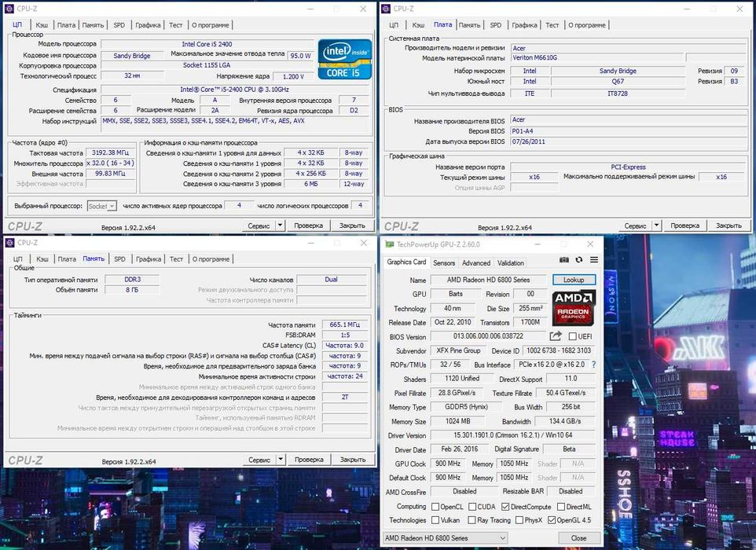Click the XFX Pine Group subvendor value
Image resolution: width=756 pixels, height=550 pixels.
coord(458,350)
